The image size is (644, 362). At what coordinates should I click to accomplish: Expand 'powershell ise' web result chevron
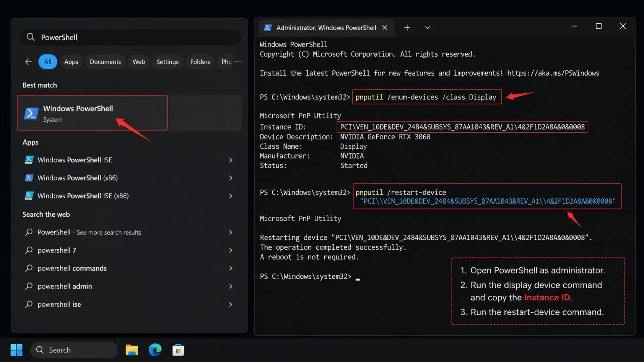(231, 304)
